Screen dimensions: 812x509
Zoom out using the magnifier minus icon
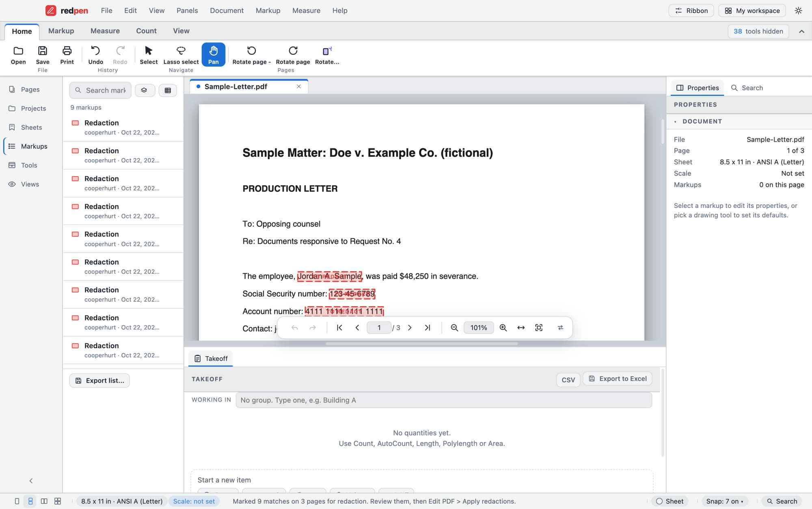(454, 328)
